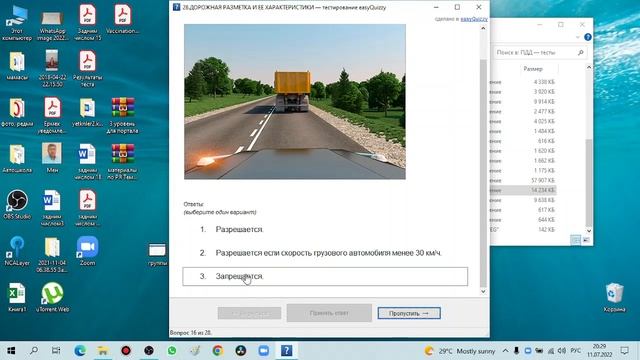This screenshot has width=640, height=360.
Task: Open taskbar search magnifier
Action: pos(34,351)
